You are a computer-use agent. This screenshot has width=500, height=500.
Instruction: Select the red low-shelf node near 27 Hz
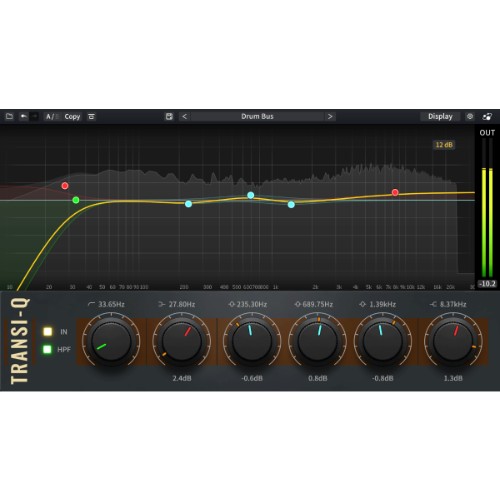pos(65,186)
